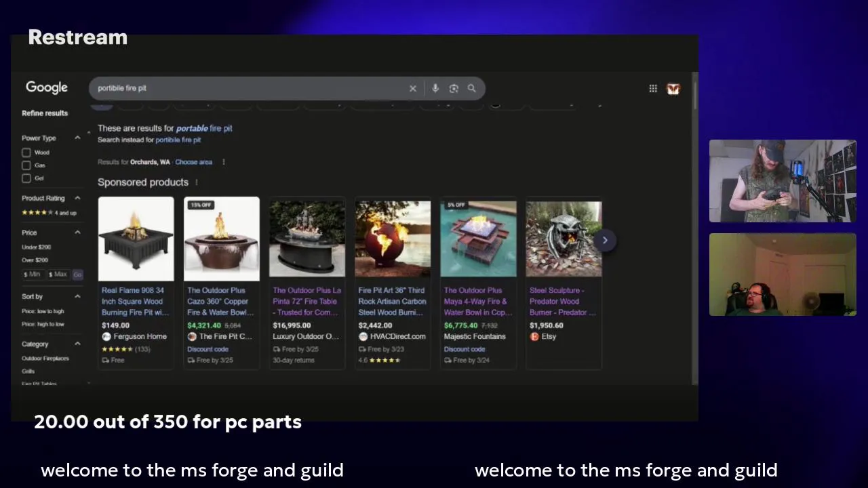Open the Fire Pit Art 36" Third Rock title
Image resolution: width=868 pixels, height=488 pixels.
pos(392,302)
